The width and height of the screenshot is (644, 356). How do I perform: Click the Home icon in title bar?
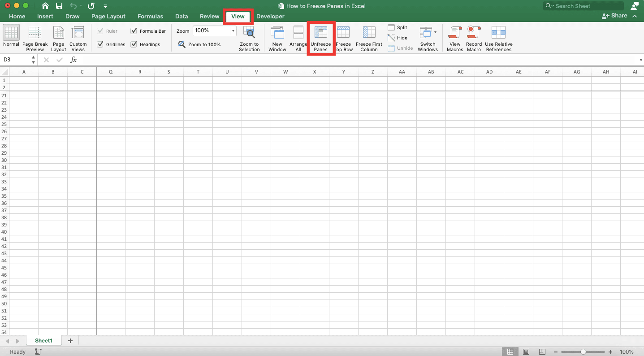pyautogui.click(x=45, y=6)
